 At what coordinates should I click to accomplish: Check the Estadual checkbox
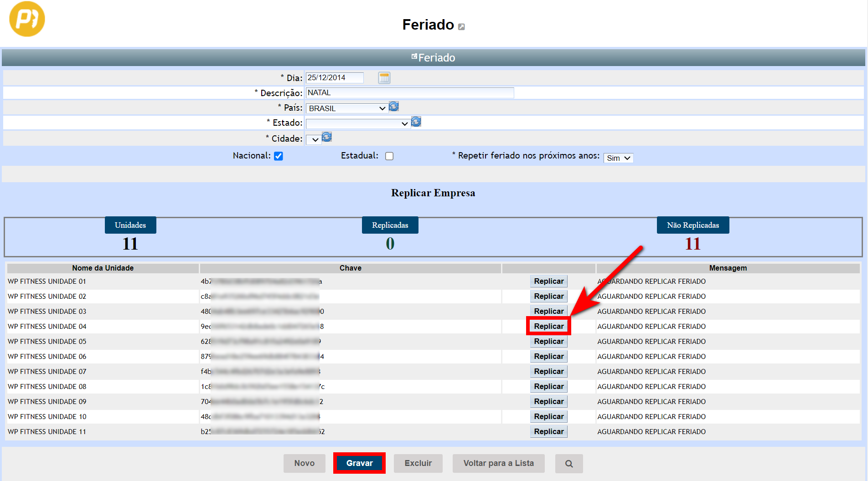(x=389, y=156)
